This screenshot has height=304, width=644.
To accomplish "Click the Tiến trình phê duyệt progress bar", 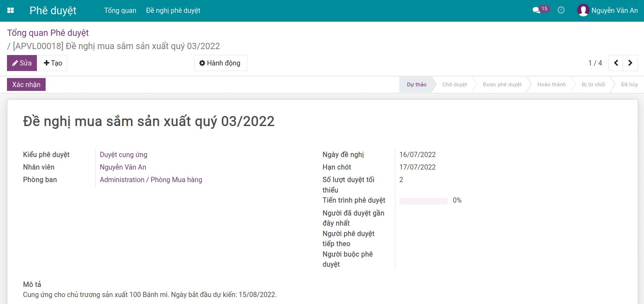I will [x=423, y=201].
